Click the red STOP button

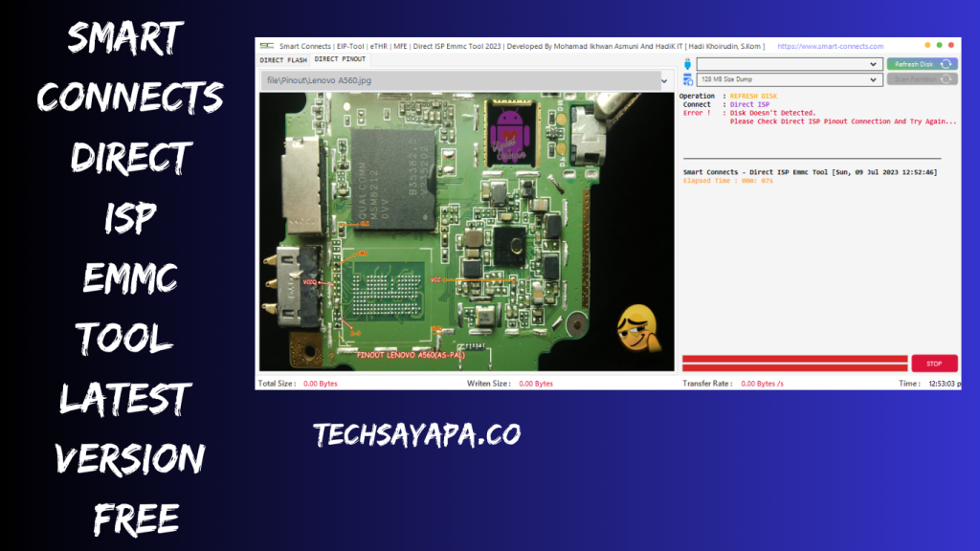coord(934,364)
